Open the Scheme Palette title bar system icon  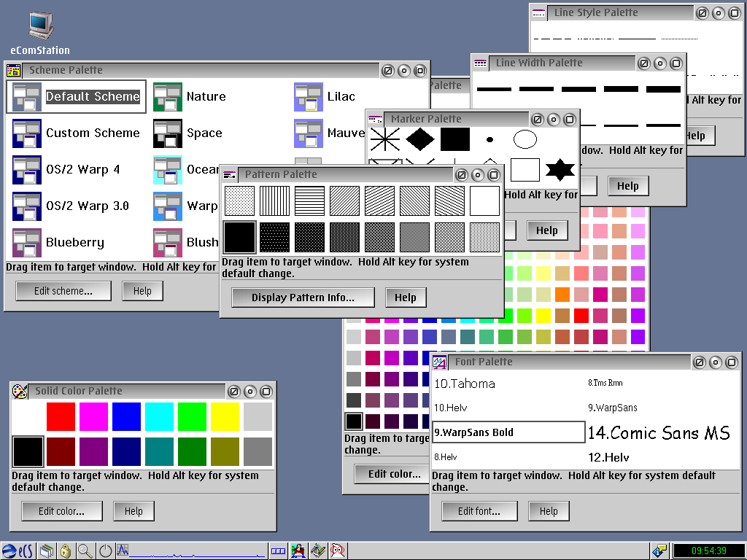coord(13,71)
